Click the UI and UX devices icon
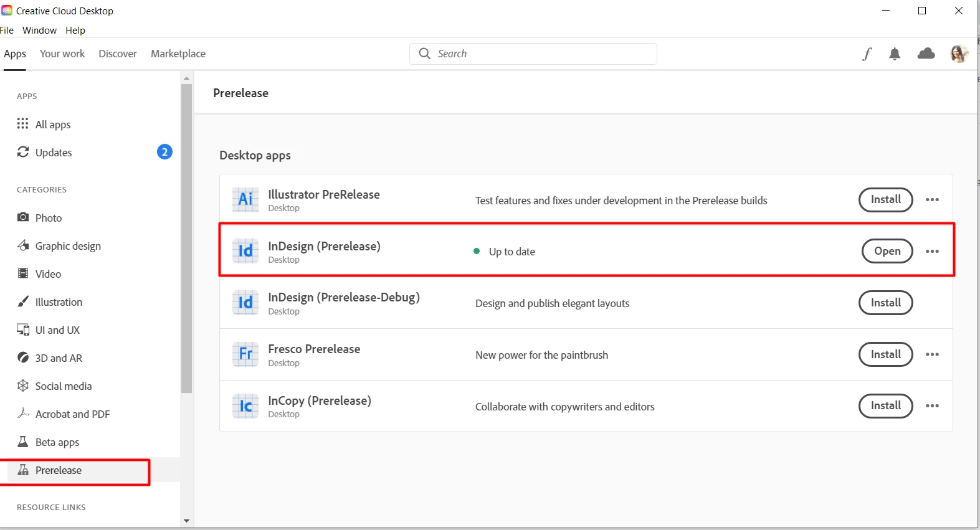The width and height of the screenshot is (980, 530). (x=23, y=329)
